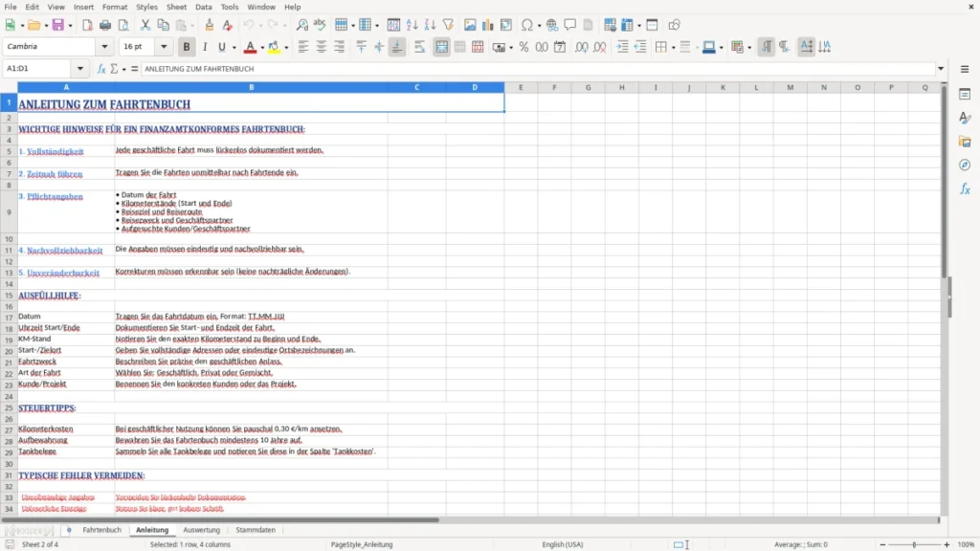The width and height of the screenshot is (980, 551).
Task: Toggle Align Right button
Action: click(x=340, y=47)
